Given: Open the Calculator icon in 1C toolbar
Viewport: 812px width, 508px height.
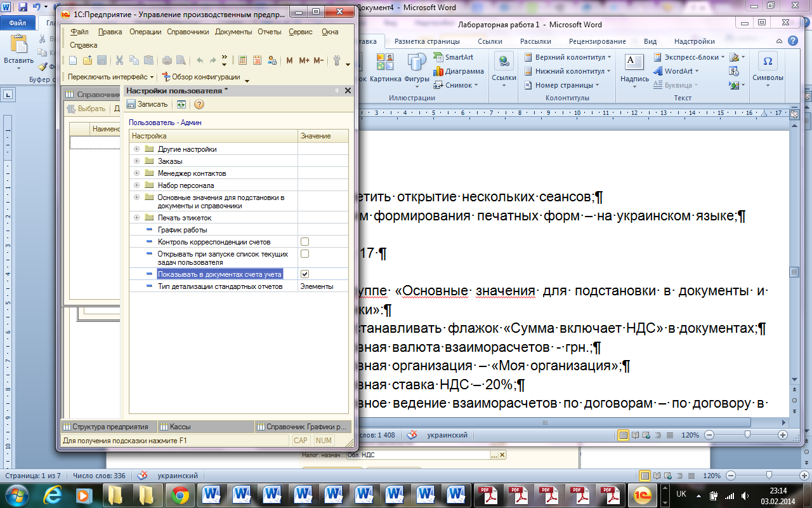Looking at the screenshot, I should pyautogui.click(x=243, y=61).
